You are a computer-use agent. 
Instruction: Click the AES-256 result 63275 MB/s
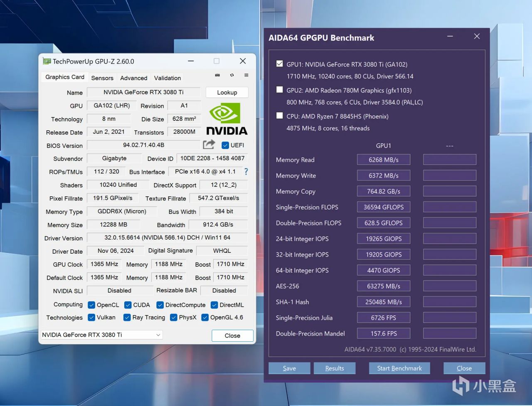[384, 286]
